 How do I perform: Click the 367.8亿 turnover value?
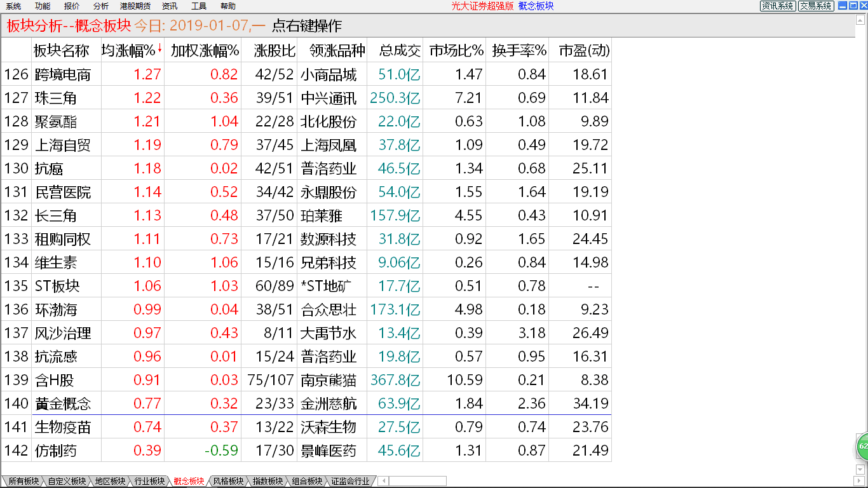point(395,380)
